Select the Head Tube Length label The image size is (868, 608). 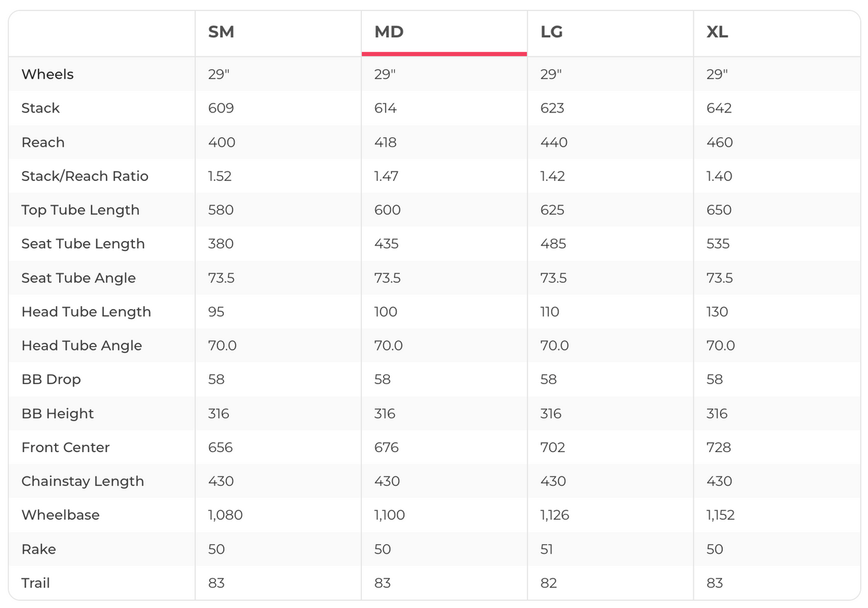(87, 312)
